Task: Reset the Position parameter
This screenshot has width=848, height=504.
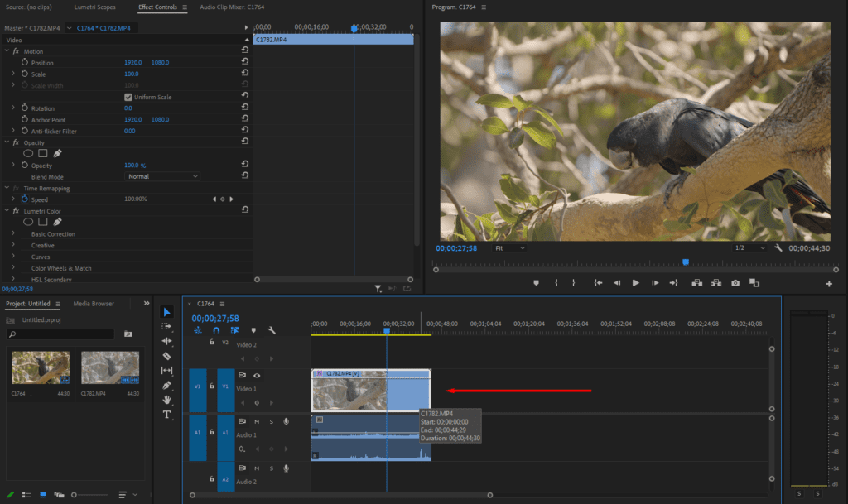Action: [245, 63]
